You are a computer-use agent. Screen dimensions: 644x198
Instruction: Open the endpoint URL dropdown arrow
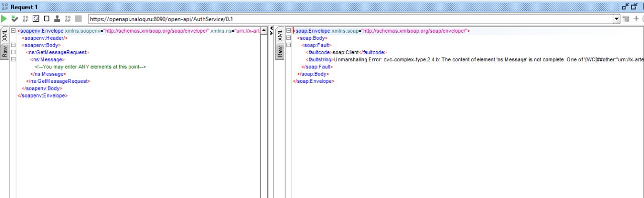[x=617, y=19]
